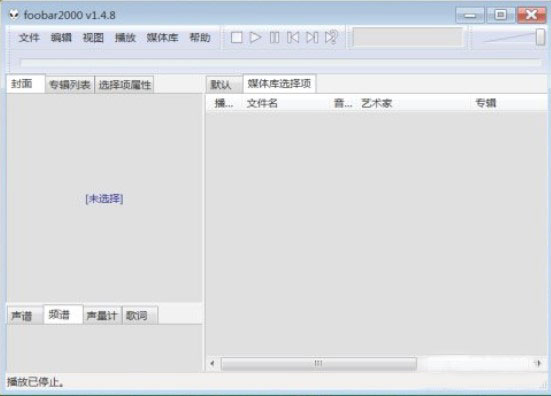This screenshot has height=396, width=551.
Task: Open the 播放 menu
Action: tap(125, 37)
